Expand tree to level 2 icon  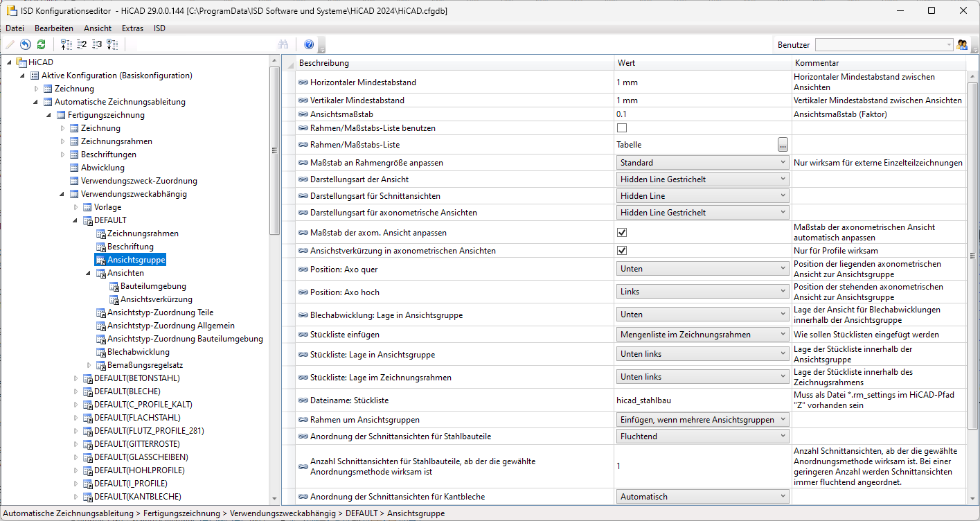(x=82, y=44)
